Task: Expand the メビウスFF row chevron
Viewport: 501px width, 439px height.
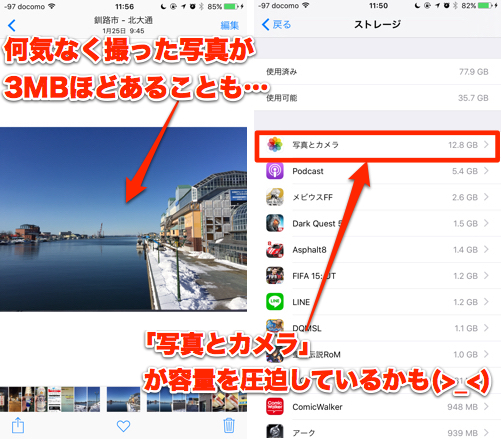Action: (x=486, y=197)
